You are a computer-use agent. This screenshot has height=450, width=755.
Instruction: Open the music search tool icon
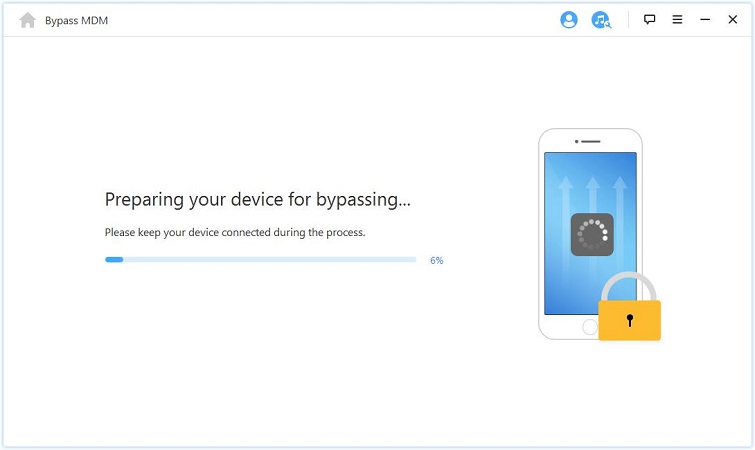click(x=601, y=20)
